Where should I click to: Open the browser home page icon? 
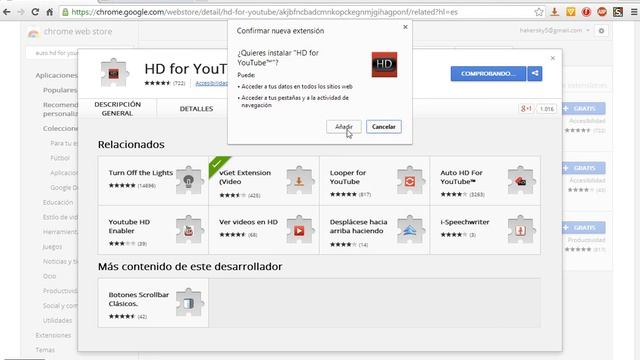coord(49,12)
